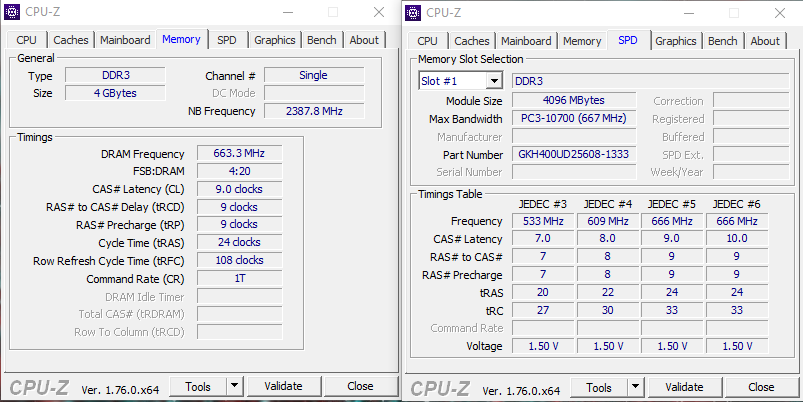Viewport: 803px width, 402px height.
Task: Click the DRAM Frequency value field
Action: click(x=239, y=154)
